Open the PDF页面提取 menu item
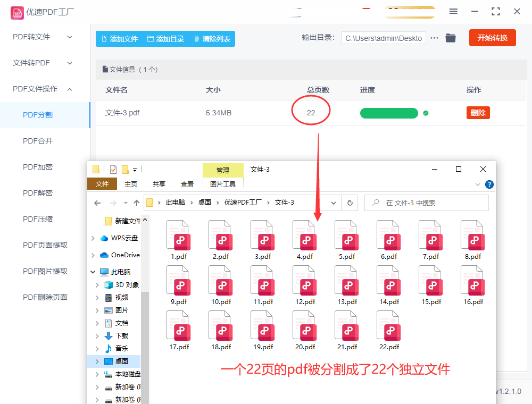 coord(45,245)
